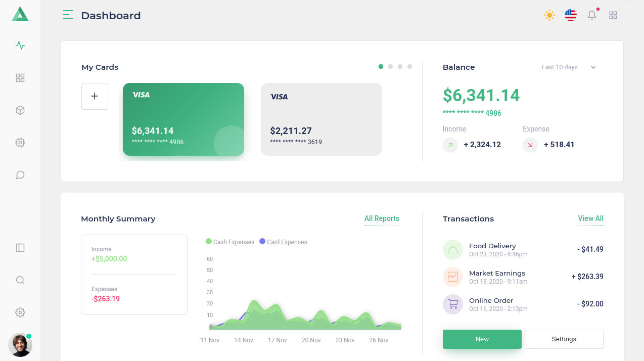Select the gray Visa card ending 3619
This screenshot has width=644, height=361.
click(x=321, y=119)
